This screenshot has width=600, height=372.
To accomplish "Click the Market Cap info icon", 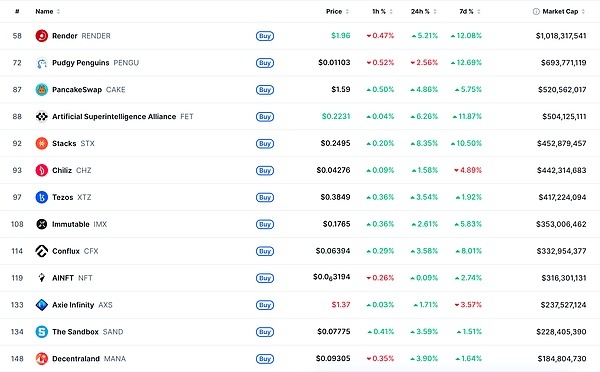I will pos(536,11).
